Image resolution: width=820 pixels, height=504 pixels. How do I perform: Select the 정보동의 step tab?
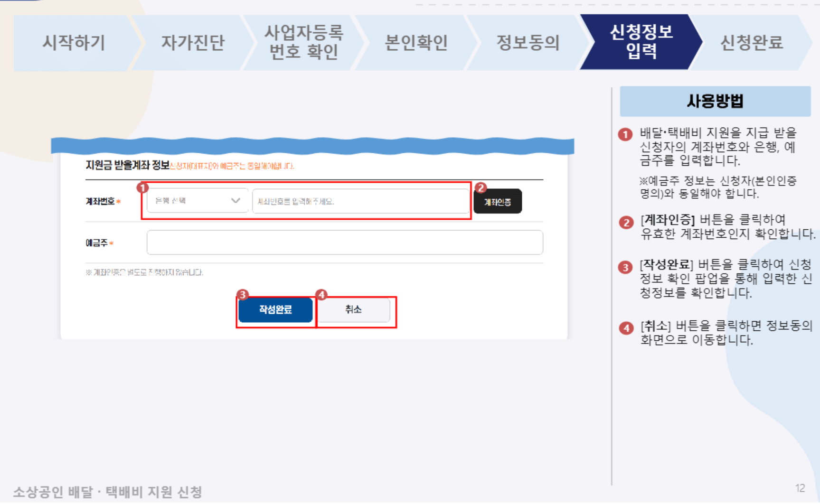coord(528,43)
